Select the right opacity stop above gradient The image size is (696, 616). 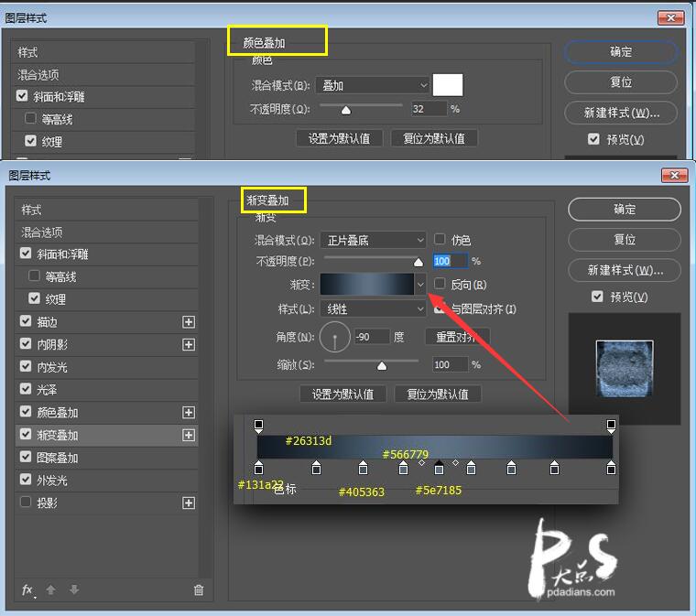(611, 426)
